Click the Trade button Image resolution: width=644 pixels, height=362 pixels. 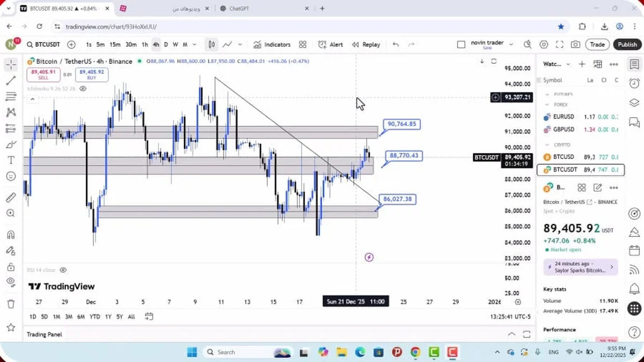pos(597,45)
